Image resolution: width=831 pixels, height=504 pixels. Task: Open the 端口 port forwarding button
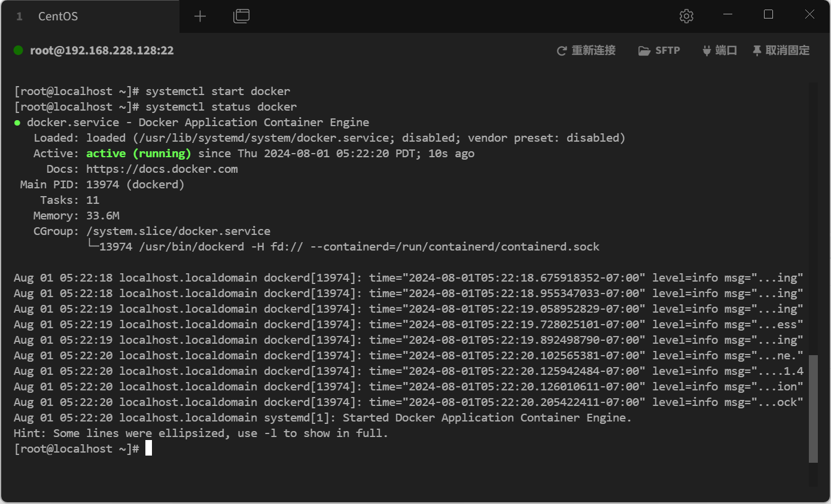pos(720,51)
